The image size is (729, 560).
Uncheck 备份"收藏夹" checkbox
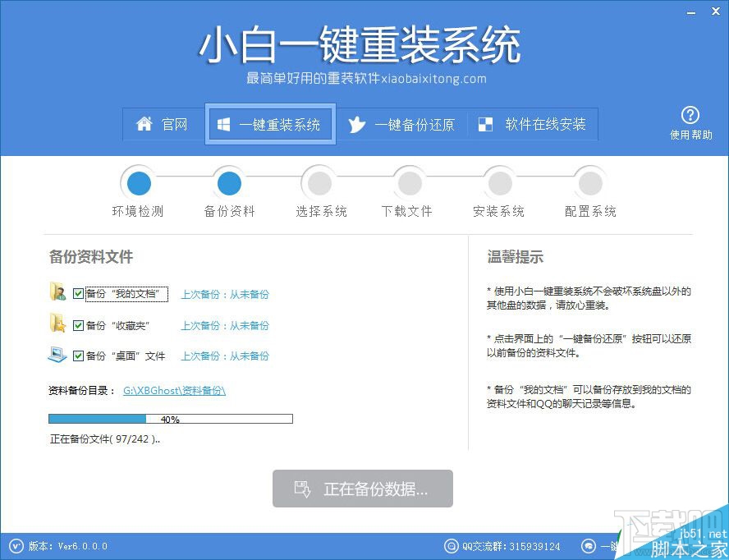click(x=78, y=325)
